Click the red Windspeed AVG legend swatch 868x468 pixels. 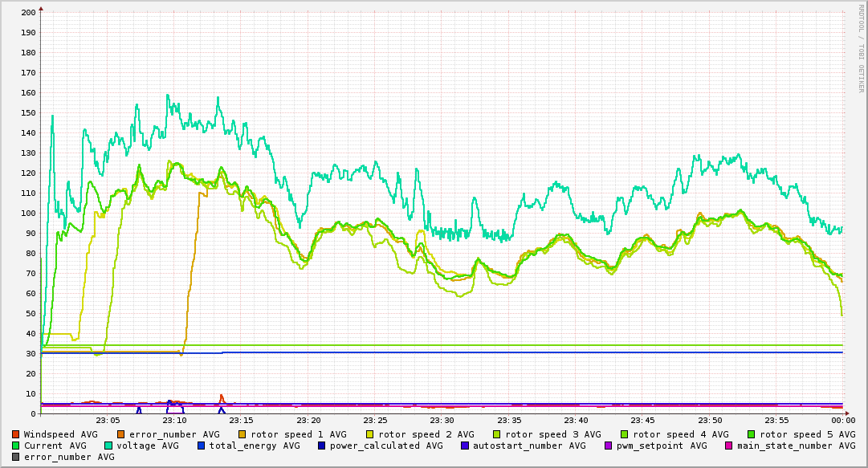tap(16, 434)
